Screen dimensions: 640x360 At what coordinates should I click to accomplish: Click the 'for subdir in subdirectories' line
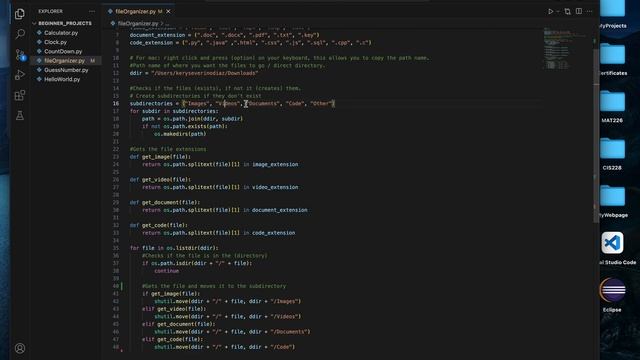point(174,111)
